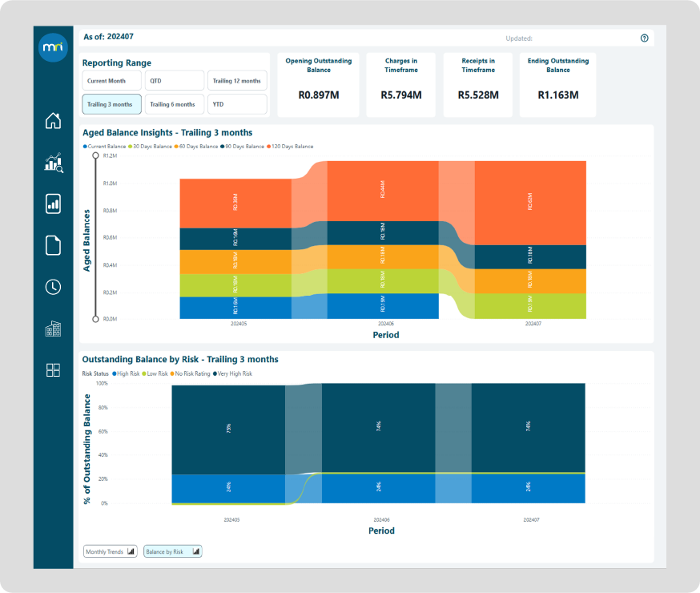Select the QTD reporting range
Viewport: 700px width, 593px height.
pyautogui.click(x=175, y=81)
